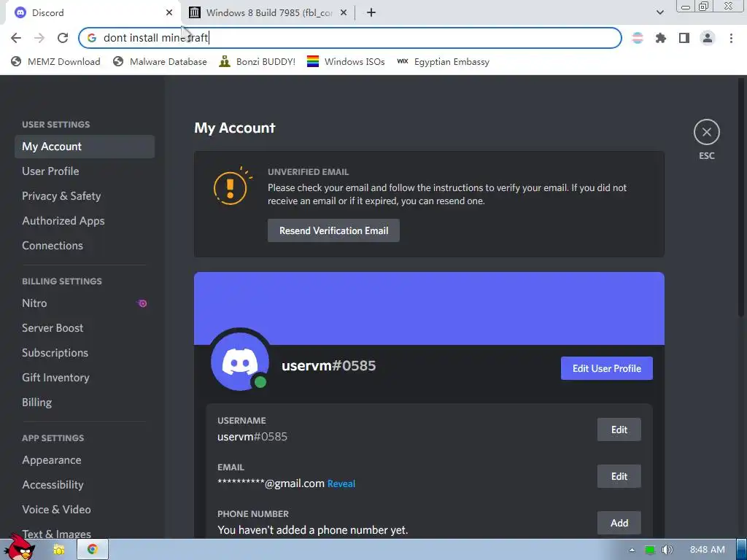Open the Chrome profile avatar icon
This screenshot has width=747, height=560.
[x=708, y=38]
